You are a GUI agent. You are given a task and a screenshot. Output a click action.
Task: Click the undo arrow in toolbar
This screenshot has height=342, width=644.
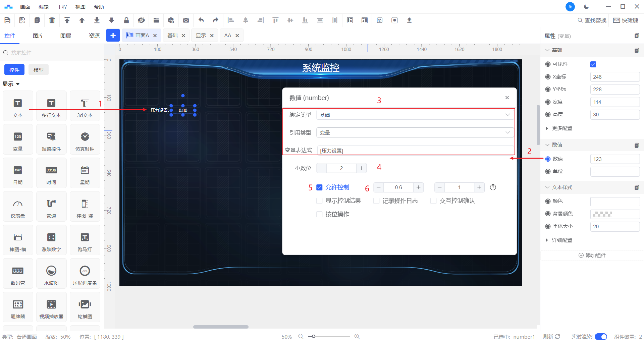pos(201,20)
